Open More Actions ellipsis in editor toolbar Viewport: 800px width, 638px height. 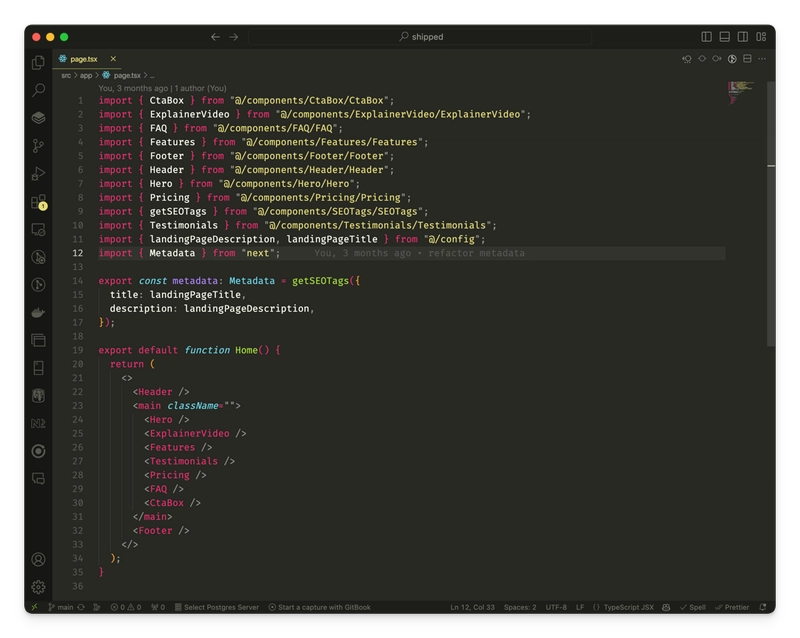[762, 59]
